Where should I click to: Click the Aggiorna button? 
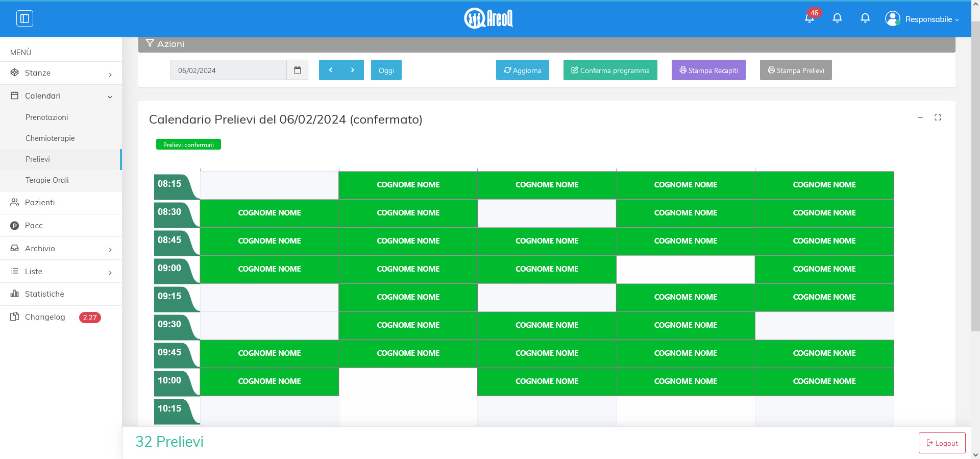(x=522, y=70)
